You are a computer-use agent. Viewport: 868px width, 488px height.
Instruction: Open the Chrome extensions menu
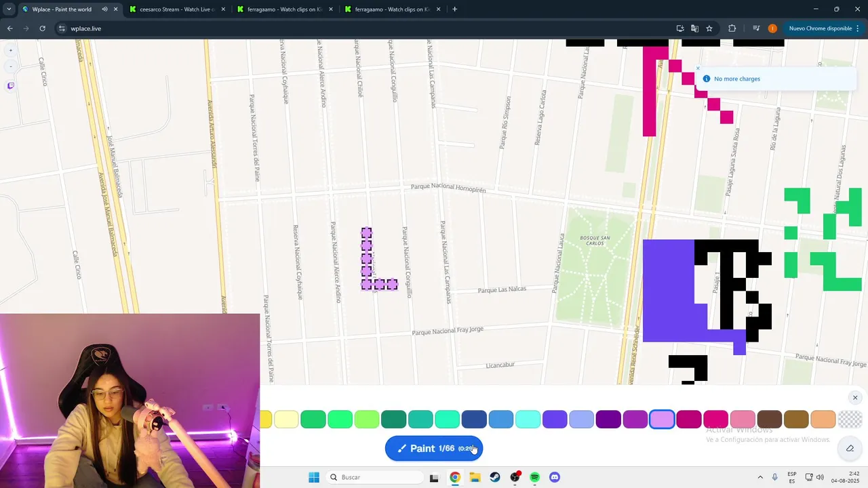[732, 28]
